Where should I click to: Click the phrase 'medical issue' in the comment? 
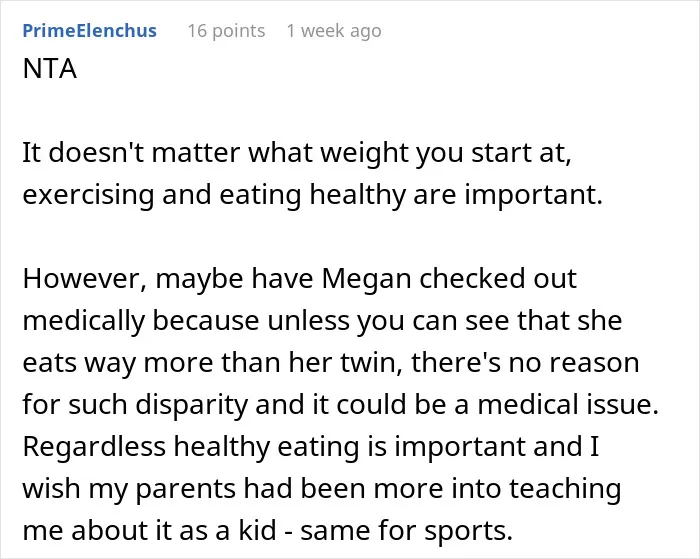pos(568,404)
